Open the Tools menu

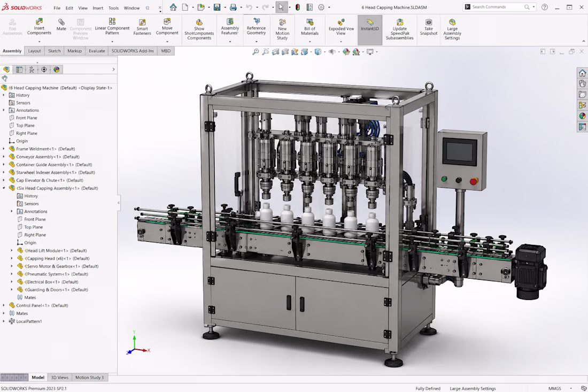click(x=114, y=8)
